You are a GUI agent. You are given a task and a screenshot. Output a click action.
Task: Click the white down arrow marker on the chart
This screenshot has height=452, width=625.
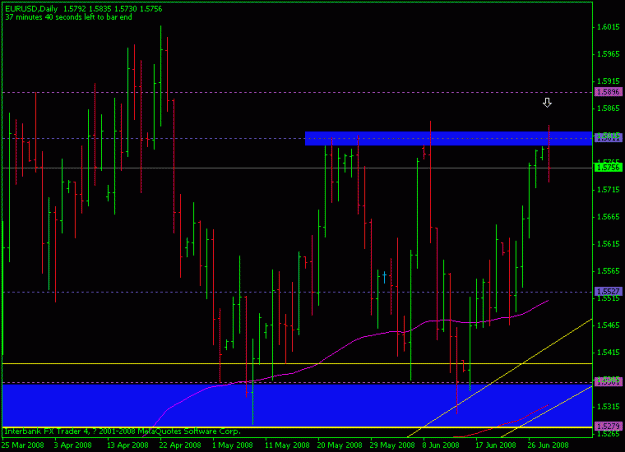point(547,103)
